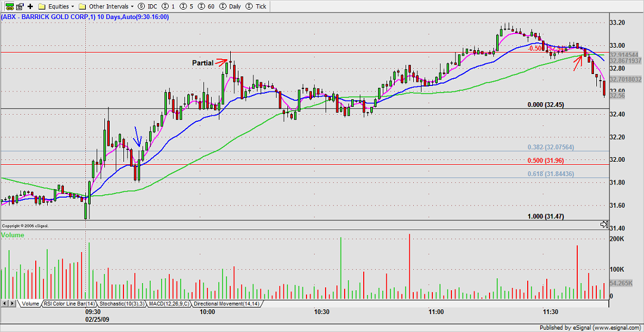Click the scroll-to-latest arrow icon beside 31.40
The width and height of the screenshot is (644, 332).
[603, 225]
